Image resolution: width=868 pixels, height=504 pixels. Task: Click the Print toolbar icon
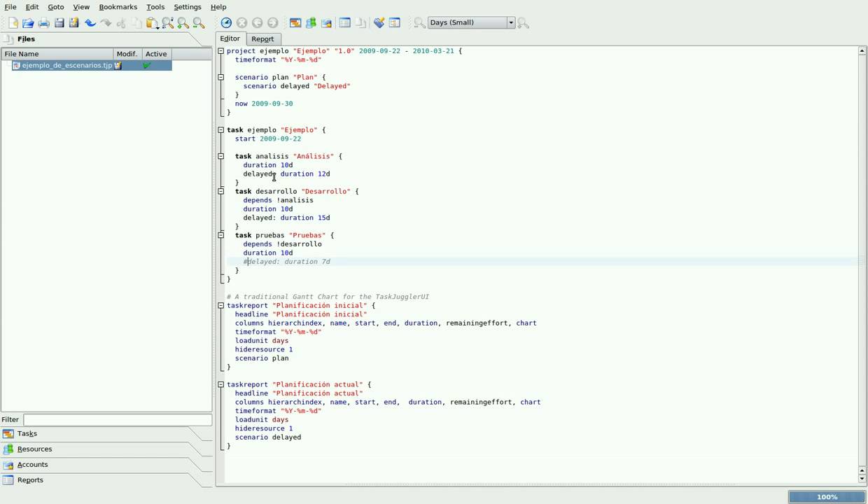click(x=43, y=23)
